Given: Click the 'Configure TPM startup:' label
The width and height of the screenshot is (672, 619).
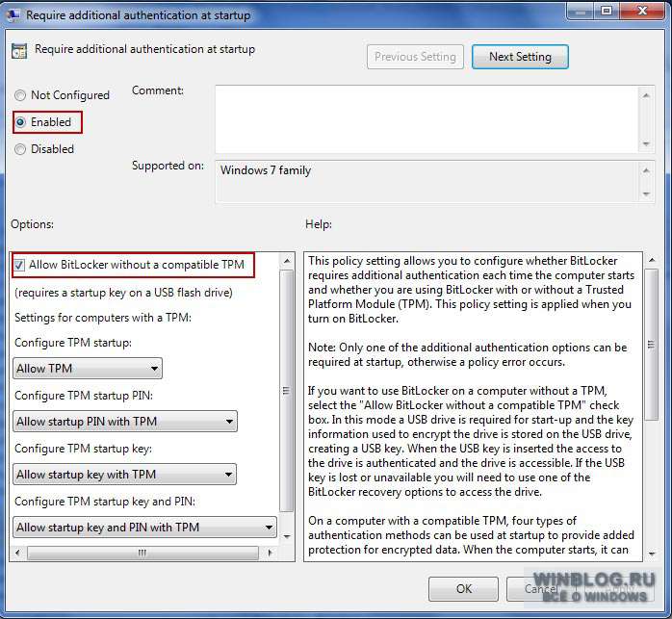Looking at the screenshot, I should [73, 343].
